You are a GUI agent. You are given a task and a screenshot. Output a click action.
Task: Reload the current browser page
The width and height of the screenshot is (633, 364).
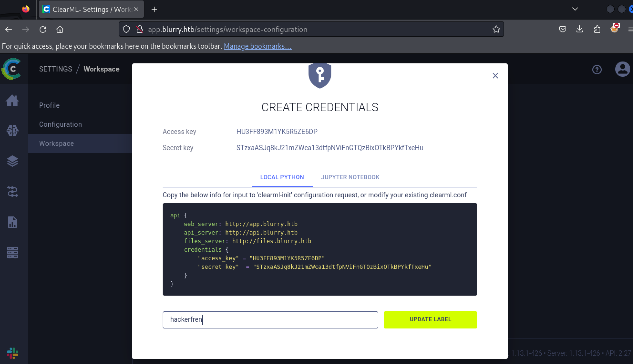coord(43,30)
